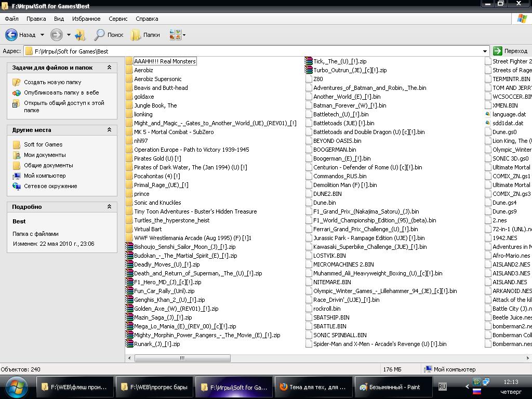Select SONIC SPINBALL.BIN file
Image resolution: width=532 pixels, height=399 pixels.
(340, 335)
